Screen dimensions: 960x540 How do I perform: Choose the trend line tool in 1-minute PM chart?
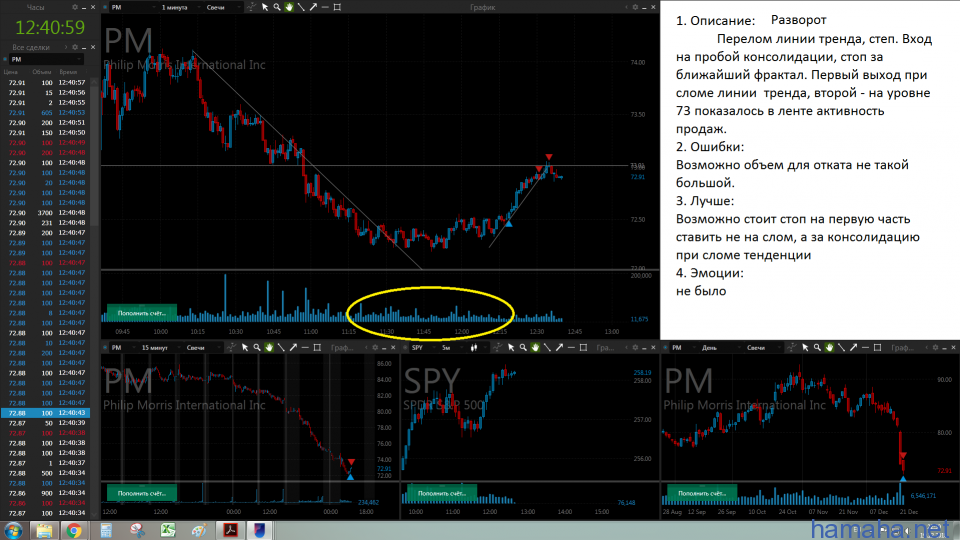[301, 7]
